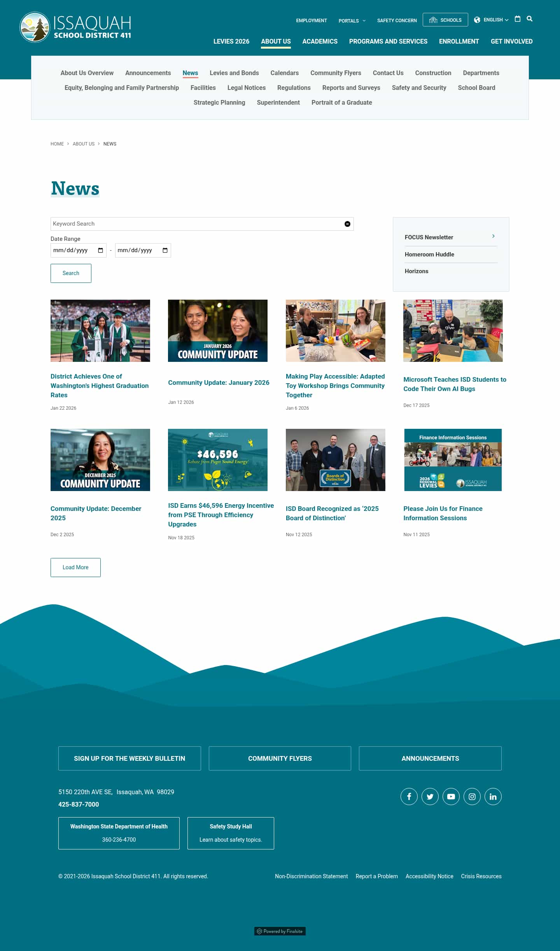
Task: Read ISD Board of Distinction article
Action: 332,513
